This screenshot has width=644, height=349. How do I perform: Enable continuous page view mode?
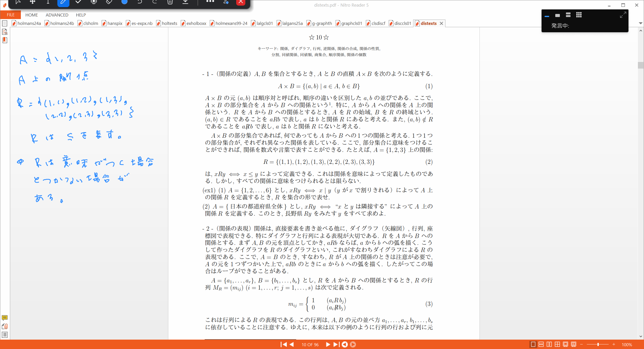pyautogui.click(x=541, y=344)
